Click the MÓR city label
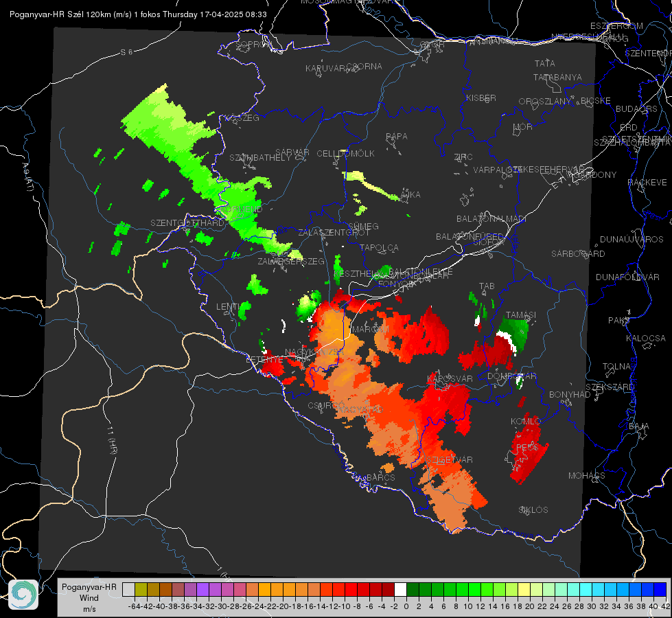 [523, 127]
